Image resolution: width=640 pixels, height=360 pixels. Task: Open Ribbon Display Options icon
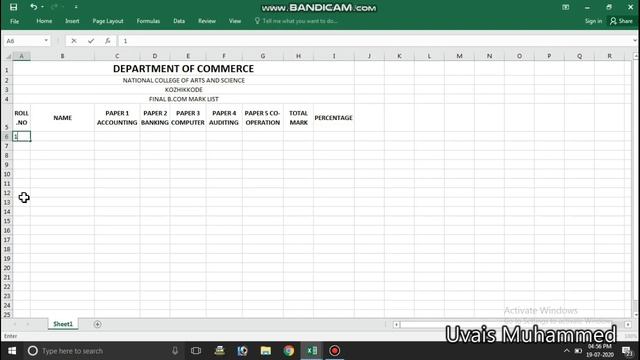565,7
